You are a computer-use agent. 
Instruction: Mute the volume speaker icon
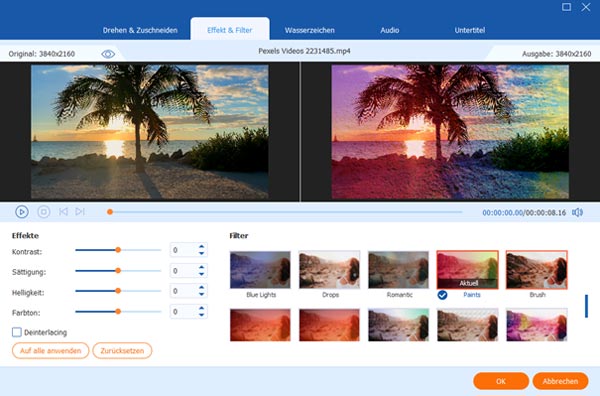point(577,212)
